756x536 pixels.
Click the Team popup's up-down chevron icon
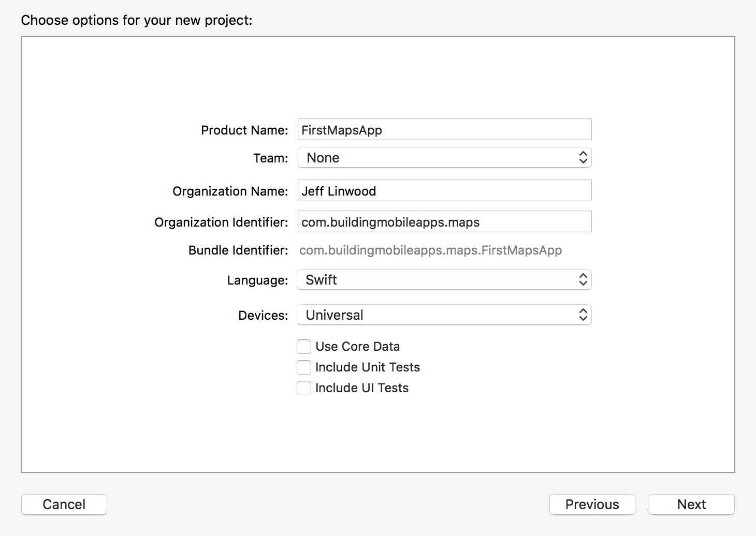[x=583, y=157]
